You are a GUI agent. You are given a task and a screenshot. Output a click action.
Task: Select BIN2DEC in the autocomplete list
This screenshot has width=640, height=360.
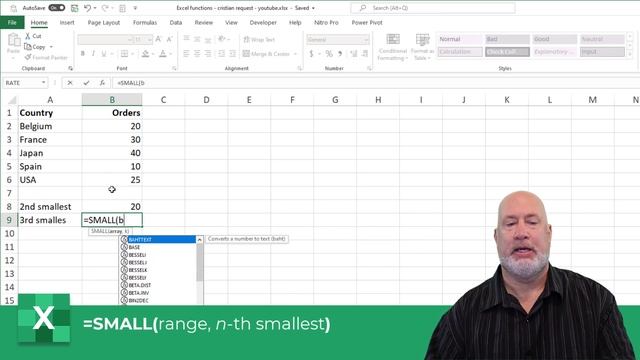pos(158,300)
